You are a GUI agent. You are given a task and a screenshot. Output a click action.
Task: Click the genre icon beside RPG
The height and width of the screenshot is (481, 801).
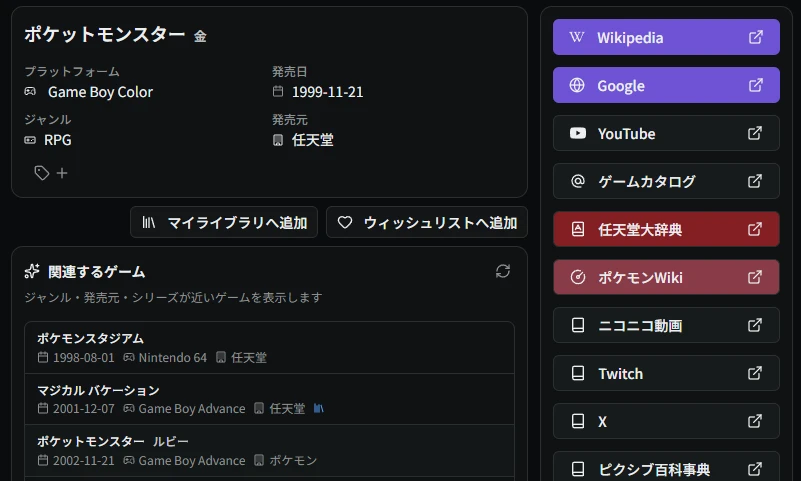click(30, 139)
